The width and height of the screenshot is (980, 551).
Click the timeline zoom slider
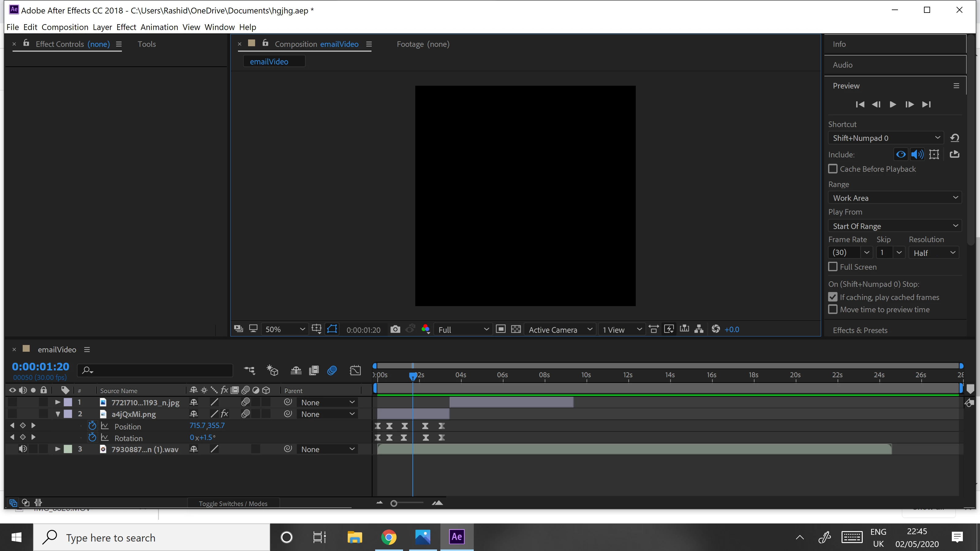click(394, 504)
